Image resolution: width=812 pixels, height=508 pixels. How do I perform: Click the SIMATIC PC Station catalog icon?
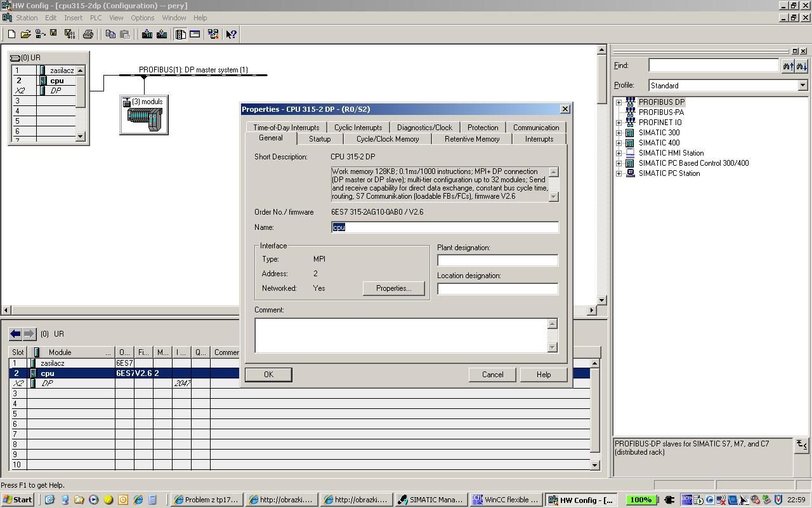(630, 173)
